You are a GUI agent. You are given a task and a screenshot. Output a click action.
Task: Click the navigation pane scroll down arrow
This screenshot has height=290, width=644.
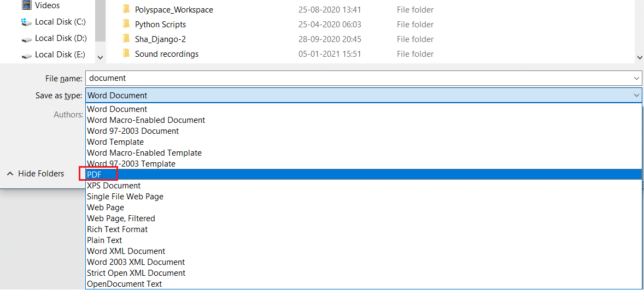pos(101,58)
